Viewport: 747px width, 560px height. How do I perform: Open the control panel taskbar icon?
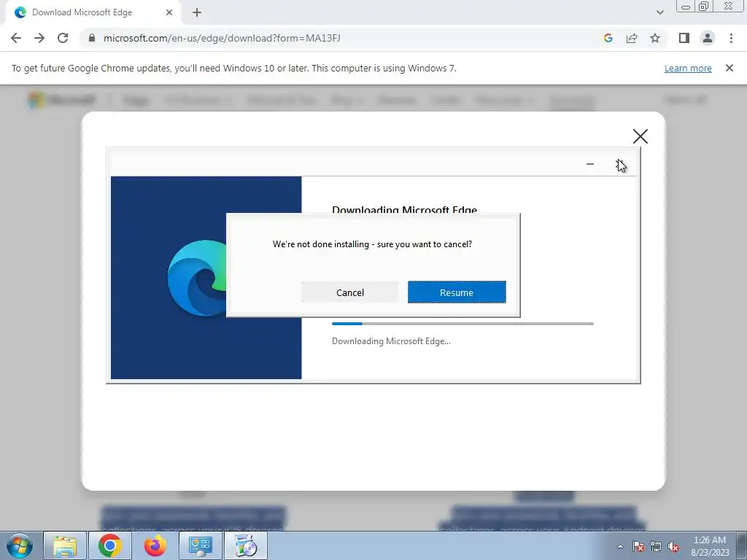click(x=200, y=545)
